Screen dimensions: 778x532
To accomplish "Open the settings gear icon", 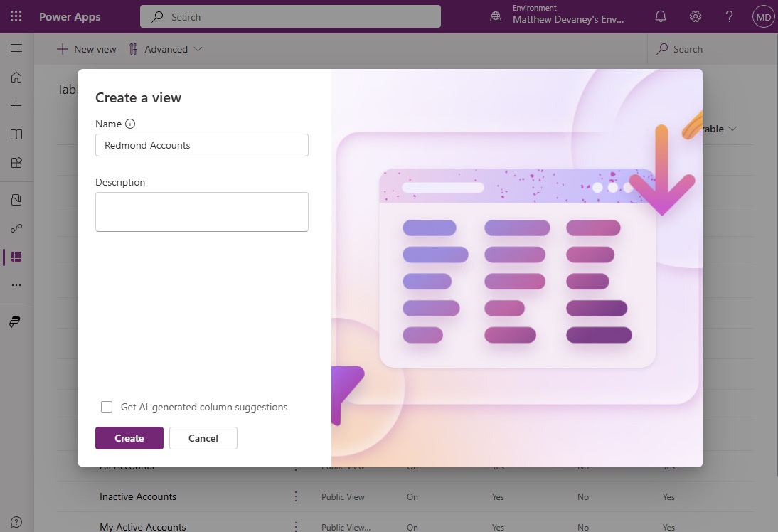I will pos(695,16).
